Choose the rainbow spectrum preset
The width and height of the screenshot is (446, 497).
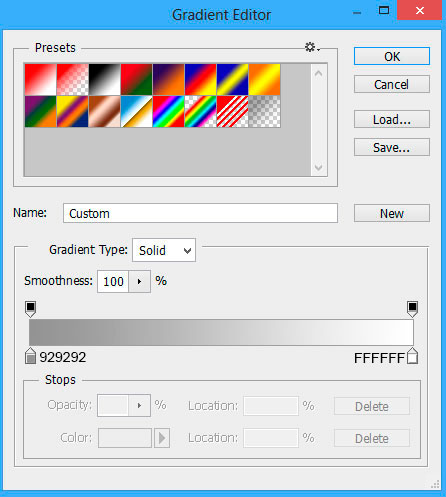[168, 111]
